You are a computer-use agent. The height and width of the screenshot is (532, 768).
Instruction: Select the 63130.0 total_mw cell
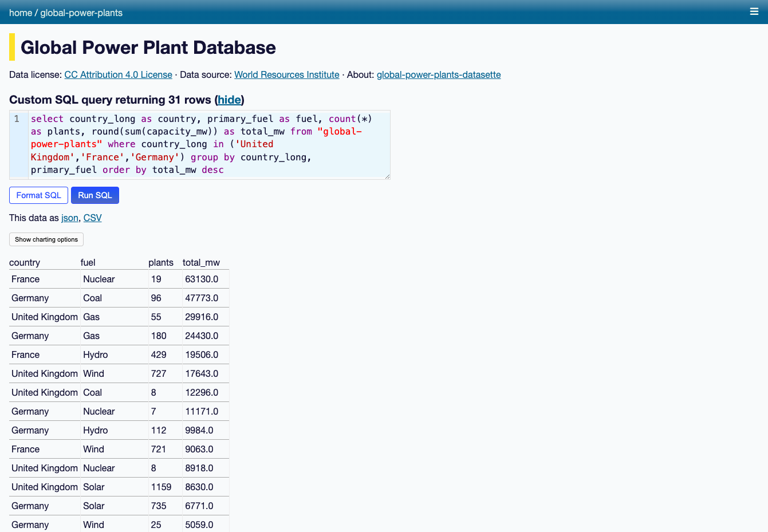[206, 279]
